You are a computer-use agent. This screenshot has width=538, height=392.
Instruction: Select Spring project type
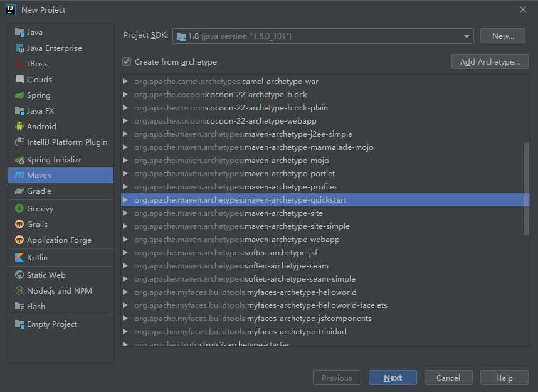(x=61, y=95)
